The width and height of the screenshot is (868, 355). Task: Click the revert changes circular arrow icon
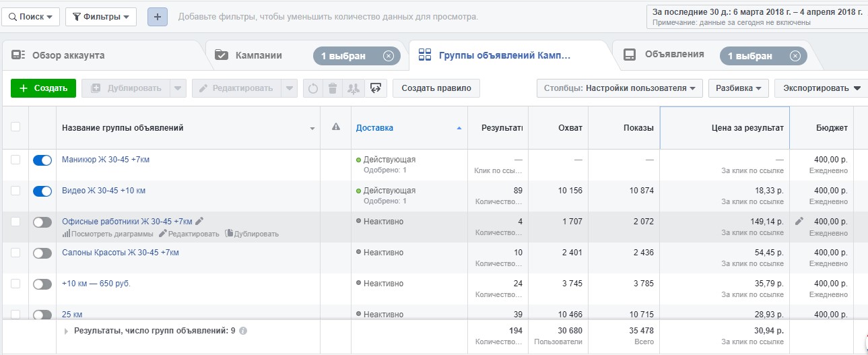(313, 88)
